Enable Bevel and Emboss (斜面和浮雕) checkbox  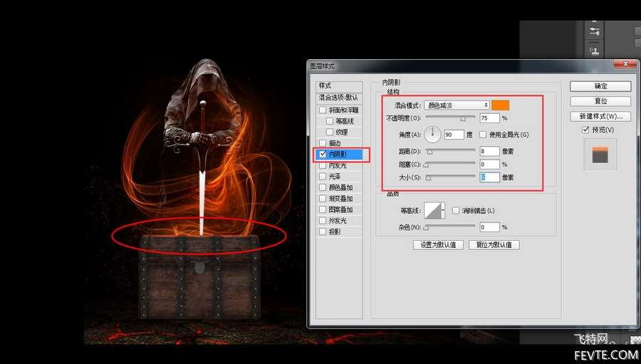coord(323,110)
